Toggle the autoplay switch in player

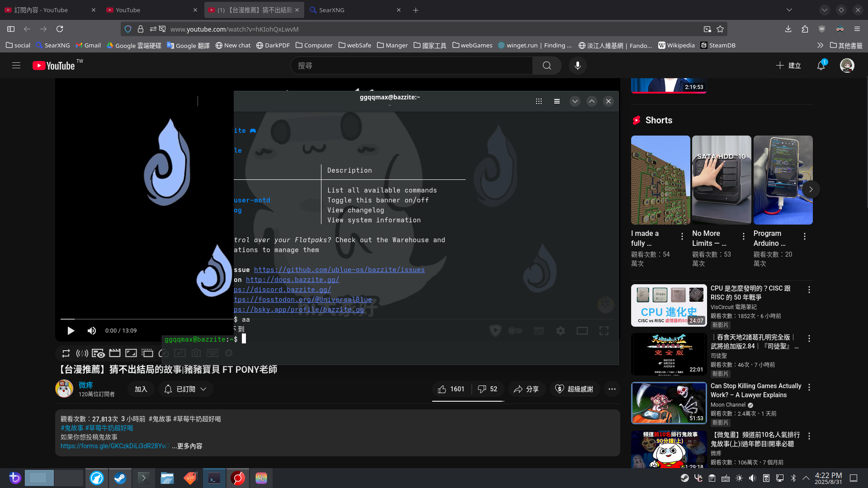(x=515, y=331)
